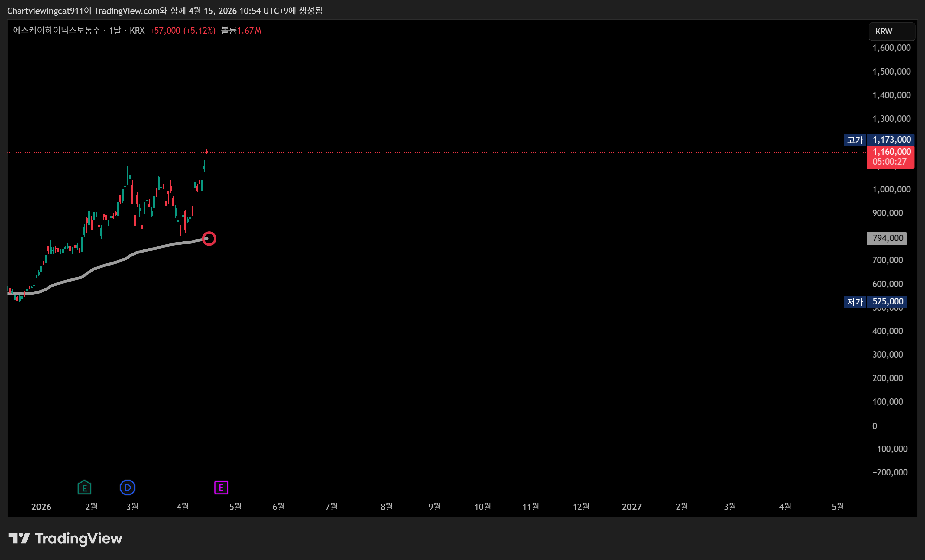
Task: Click the 고가 1,173,000 high price label
Action: [x=878, y=140]
